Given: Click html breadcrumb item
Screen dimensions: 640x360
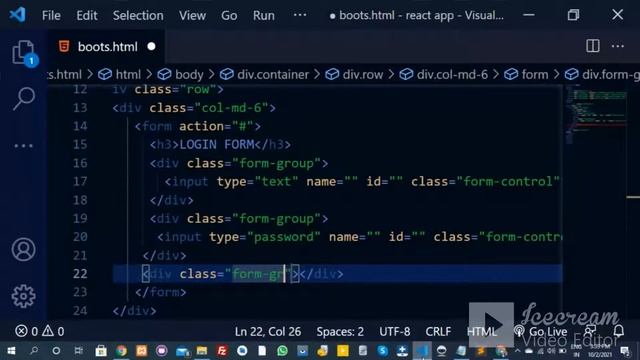Looking at the screenshot, I should [x=120, y=74].
